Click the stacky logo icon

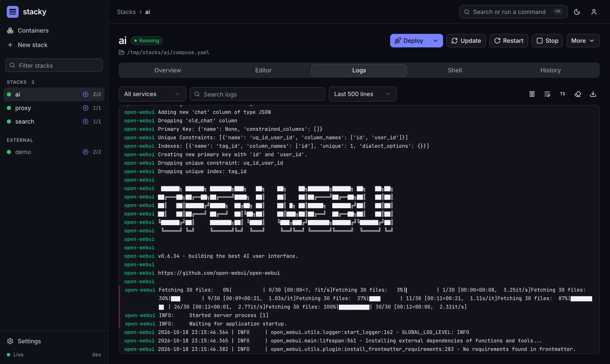pyautogui.click(x=12, y=12)
